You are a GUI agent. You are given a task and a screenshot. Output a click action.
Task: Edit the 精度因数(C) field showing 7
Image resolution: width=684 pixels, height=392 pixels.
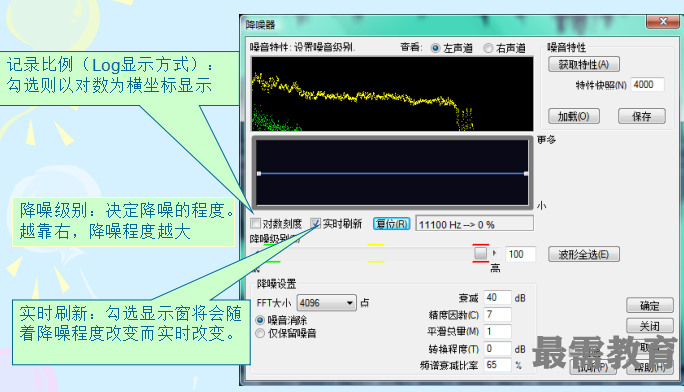point(497,314)
